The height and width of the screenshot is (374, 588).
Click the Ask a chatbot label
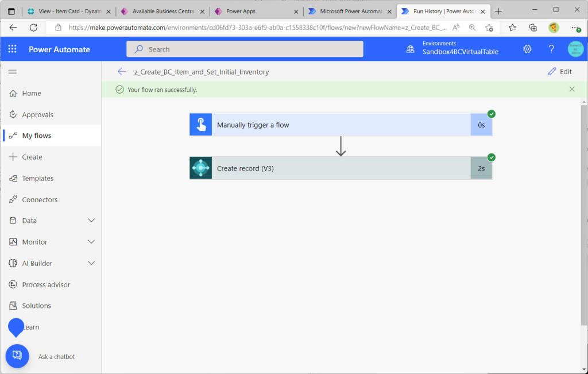tap(57, 356)
